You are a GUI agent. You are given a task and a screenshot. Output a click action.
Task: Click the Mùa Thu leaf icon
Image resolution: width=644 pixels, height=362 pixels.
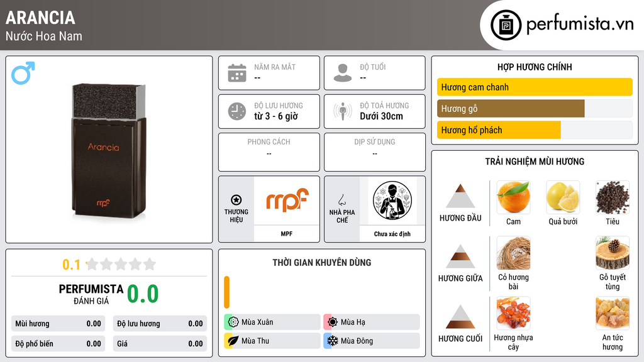pos(233,341)
